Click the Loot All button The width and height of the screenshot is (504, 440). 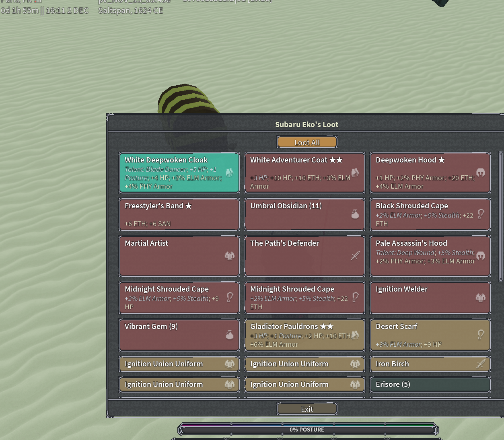click(x=307, y=142)
